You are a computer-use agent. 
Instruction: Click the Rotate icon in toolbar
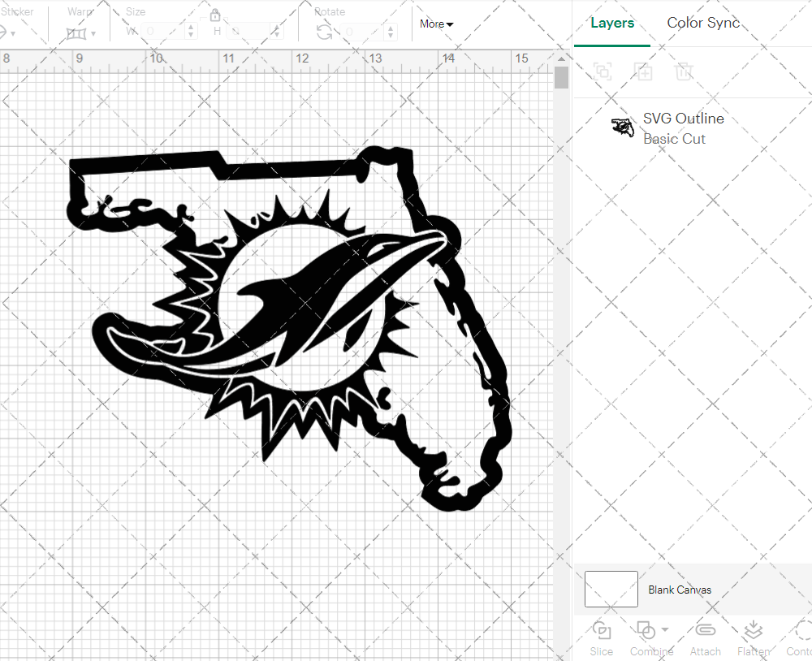[324, 32]
